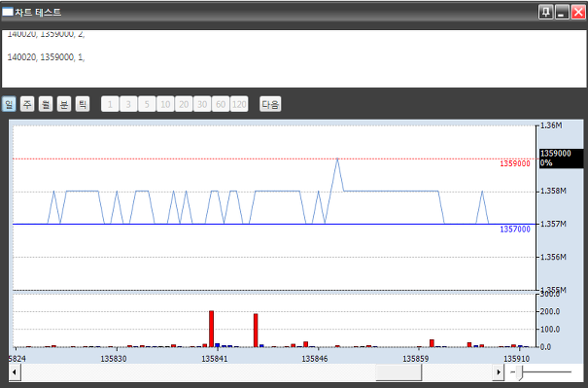Click the 135830 time axis label
The height and width of the screenshot is (388, 588).
pyautogui.click(x=114, y=359)
